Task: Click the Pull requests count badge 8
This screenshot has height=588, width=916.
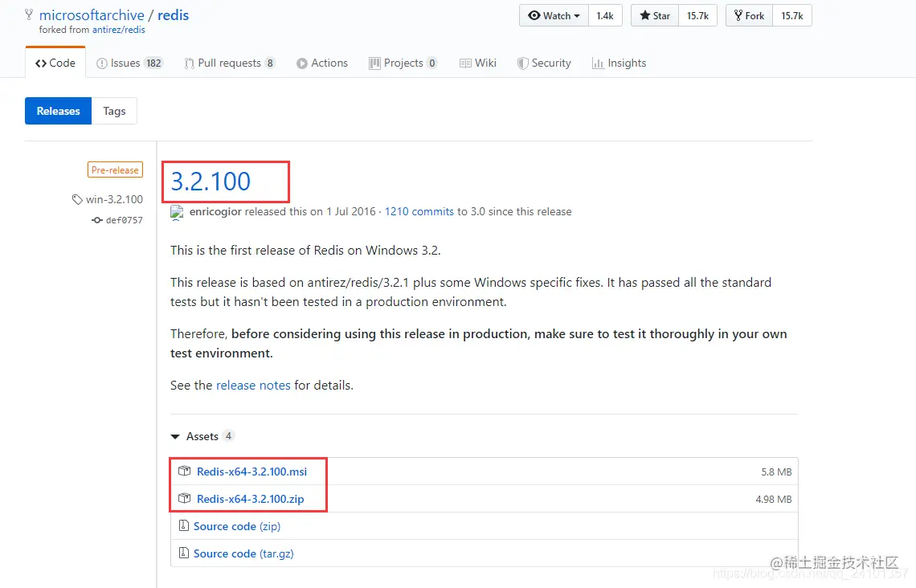Action: (x=270, y=63)
